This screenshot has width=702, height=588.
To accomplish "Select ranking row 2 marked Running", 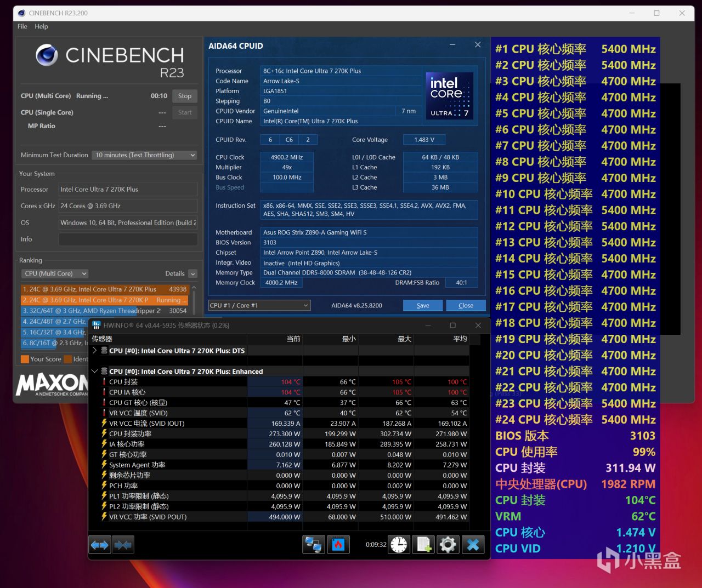I will [105, 300].
